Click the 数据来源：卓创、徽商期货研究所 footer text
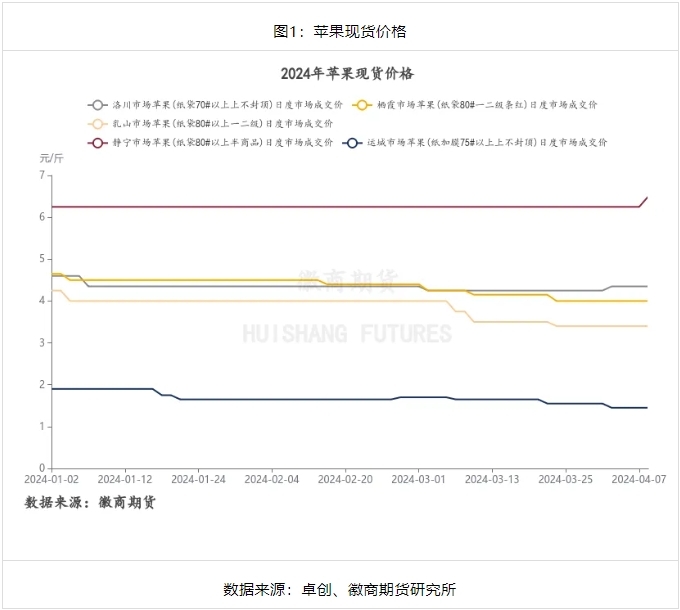This screenshot has width=680, height=610. coord(340,590)
